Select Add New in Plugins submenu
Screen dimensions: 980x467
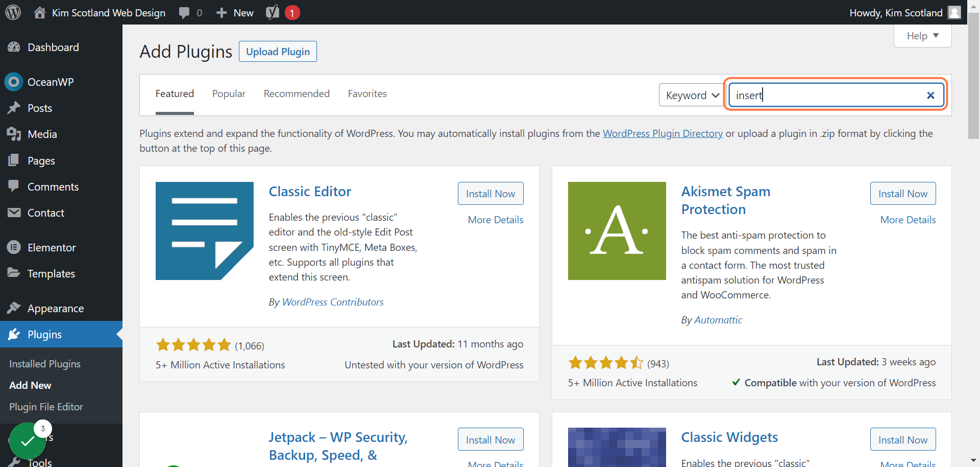(x=30, y=385)
